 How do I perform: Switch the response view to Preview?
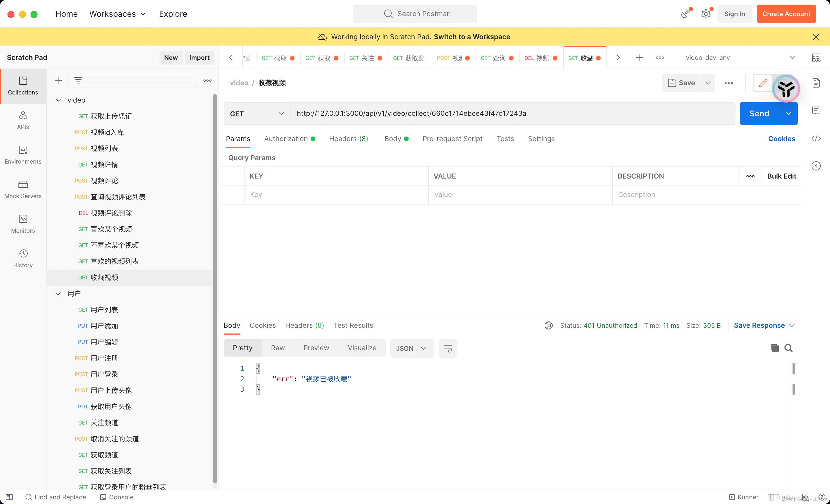316,348
